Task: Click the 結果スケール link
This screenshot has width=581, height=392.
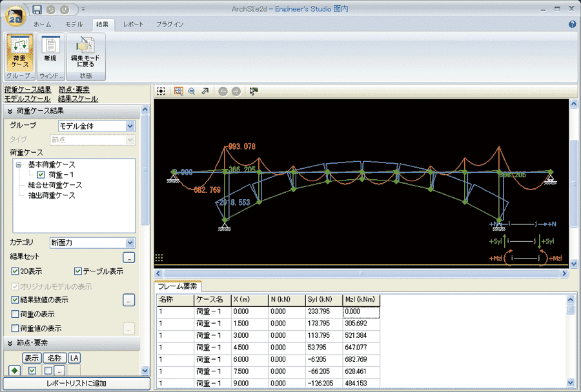Action: pyautogui.click(x=78, y=99)
